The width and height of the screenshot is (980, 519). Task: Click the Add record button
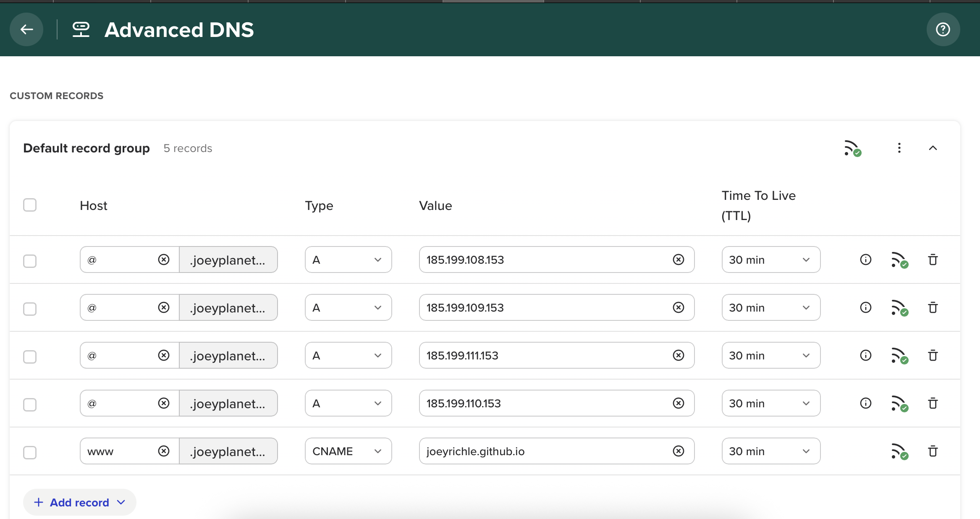point(79,502)
